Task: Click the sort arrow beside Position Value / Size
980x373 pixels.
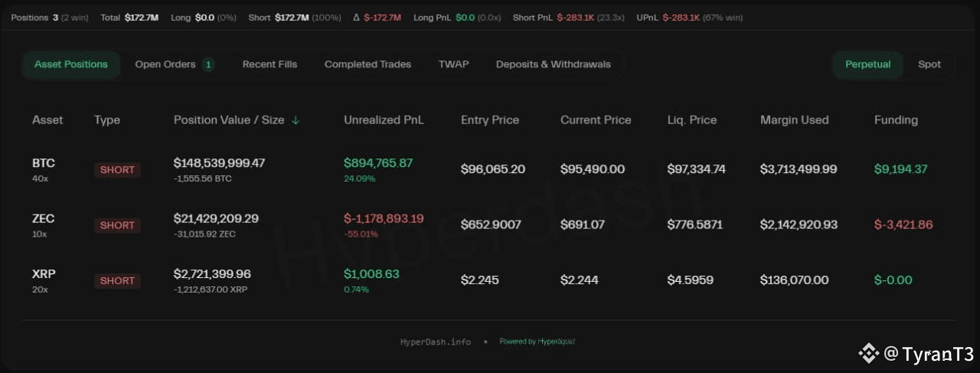Action: (296, 120)
